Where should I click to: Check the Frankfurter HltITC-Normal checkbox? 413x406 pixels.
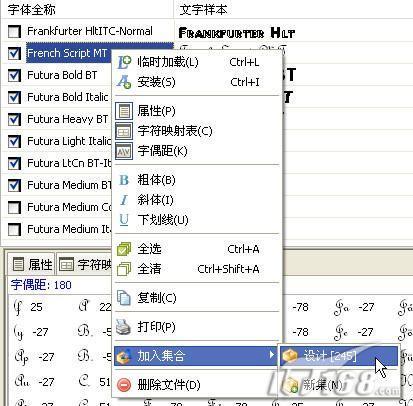[14, 31]
